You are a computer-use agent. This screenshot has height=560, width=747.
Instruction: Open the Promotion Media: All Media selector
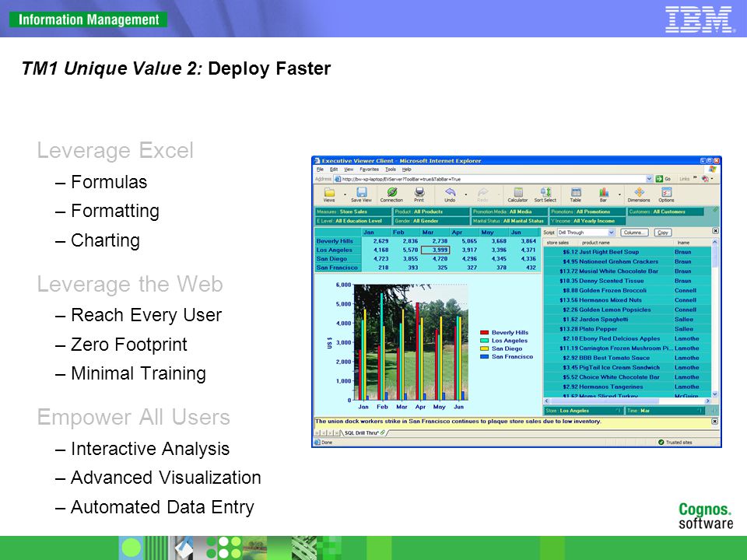pos(509,212)
